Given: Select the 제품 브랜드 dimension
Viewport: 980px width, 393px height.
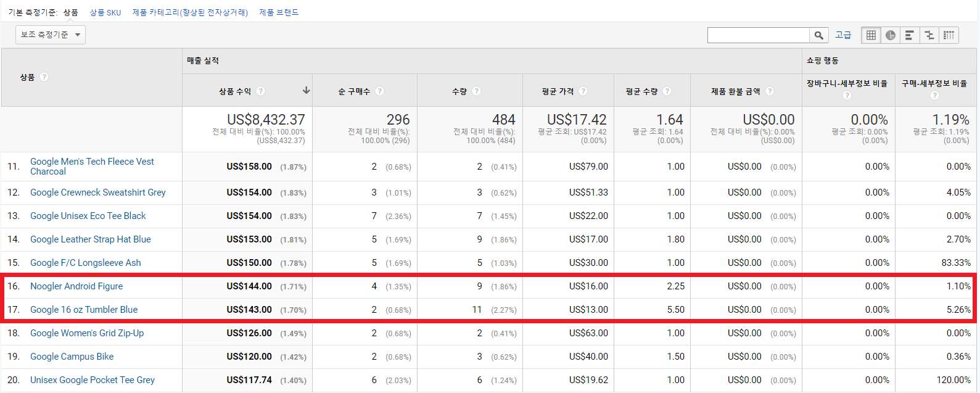Looking at the screenshot, I should 279,12.
